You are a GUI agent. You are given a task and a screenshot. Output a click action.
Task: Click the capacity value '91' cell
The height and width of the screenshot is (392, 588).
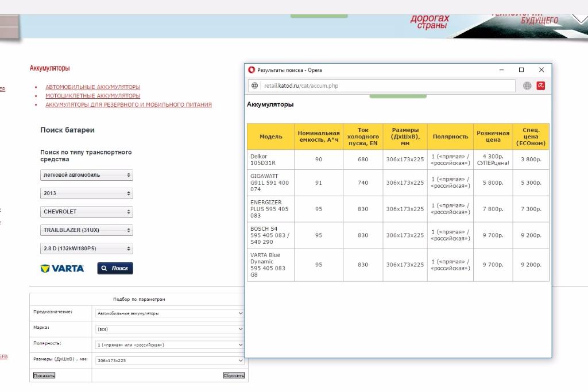point(319,183)
